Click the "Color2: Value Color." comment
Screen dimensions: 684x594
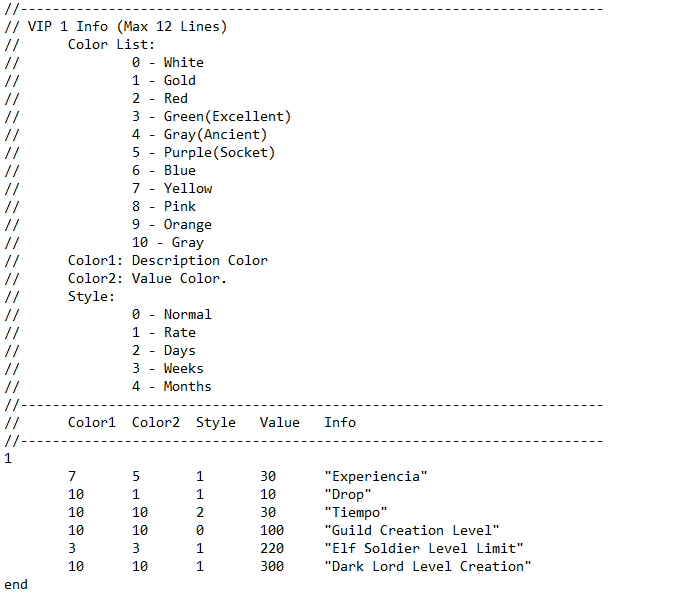click(x=147, y=278)
